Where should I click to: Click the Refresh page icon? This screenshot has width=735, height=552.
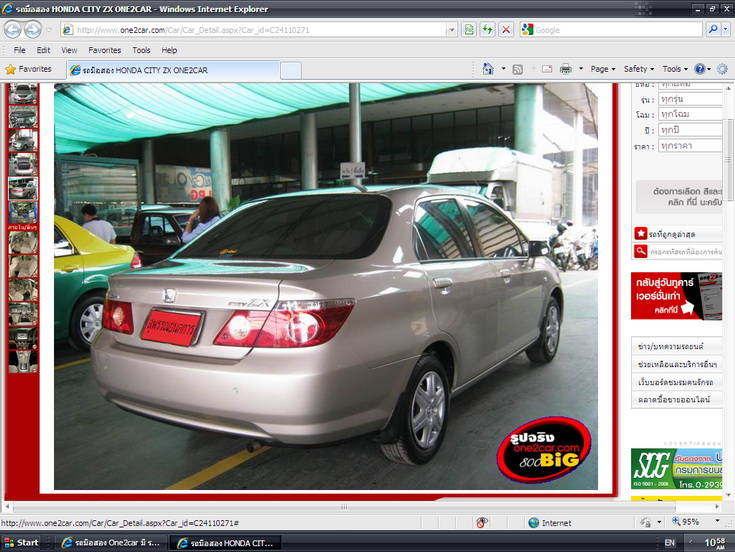(x=487, y=30)
